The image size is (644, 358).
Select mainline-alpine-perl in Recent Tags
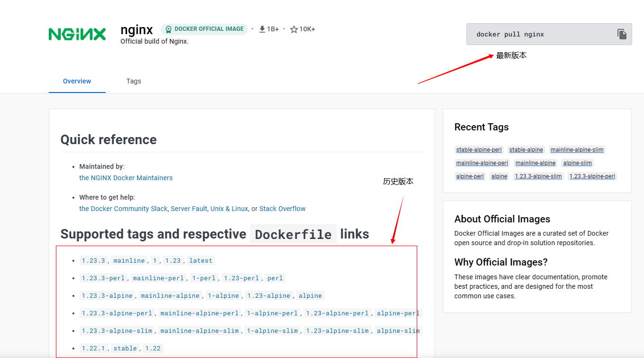[482, 163]
